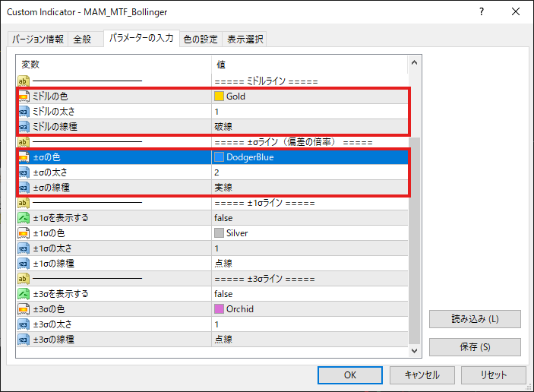Click the color icon beside ±3σの色
This screenshot has width=534, height=392.
click(24, 309)
